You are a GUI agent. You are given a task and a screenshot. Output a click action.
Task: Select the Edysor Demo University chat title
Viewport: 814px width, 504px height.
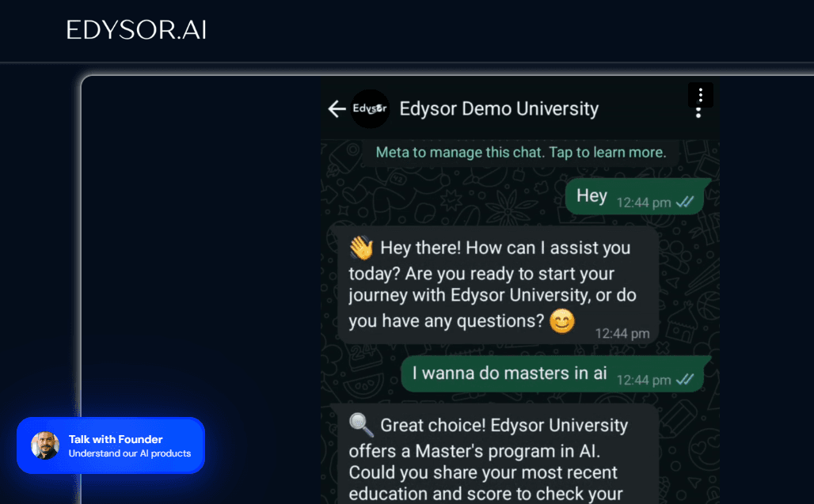(499, 108)
